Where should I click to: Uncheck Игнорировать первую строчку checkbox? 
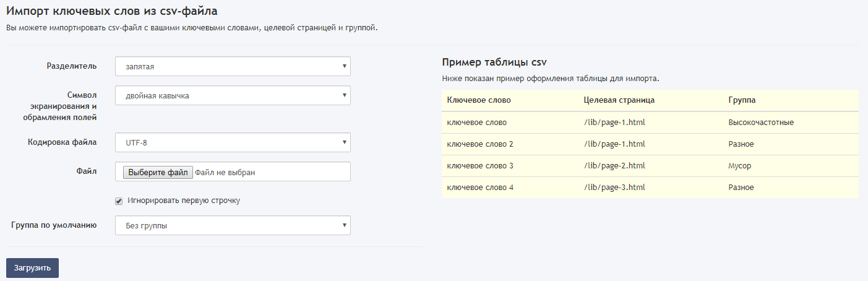[x=119, y=201]
